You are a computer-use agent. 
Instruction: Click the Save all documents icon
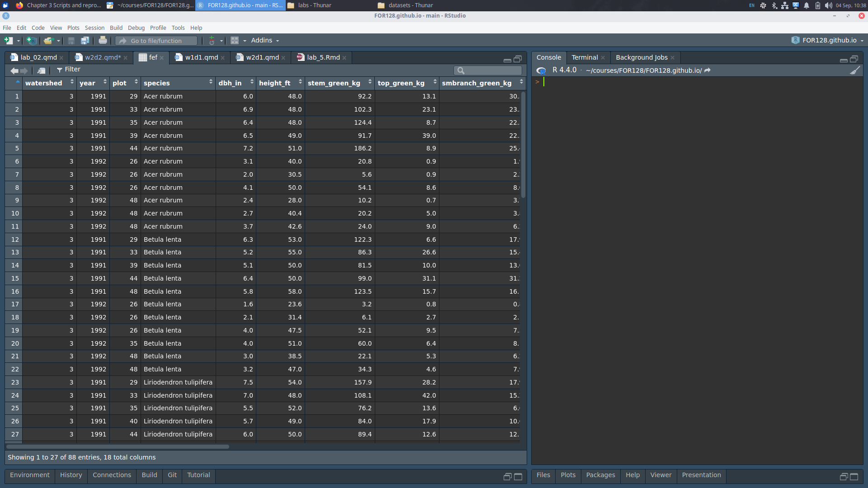coord(85,41)
